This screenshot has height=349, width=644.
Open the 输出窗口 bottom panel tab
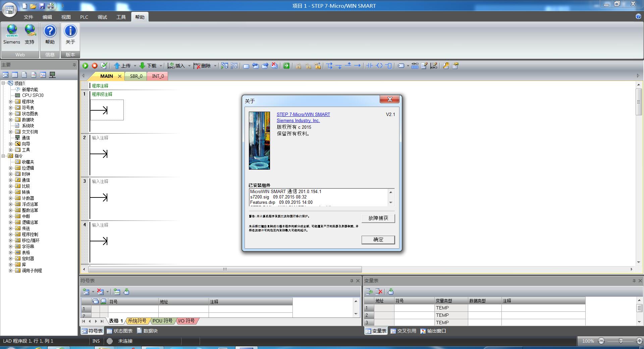coord(433,331)
